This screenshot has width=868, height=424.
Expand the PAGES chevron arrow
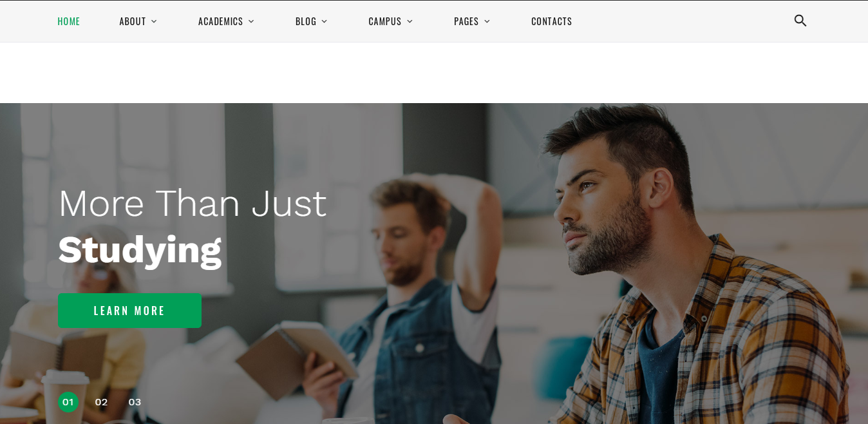[x=487, y=21]
